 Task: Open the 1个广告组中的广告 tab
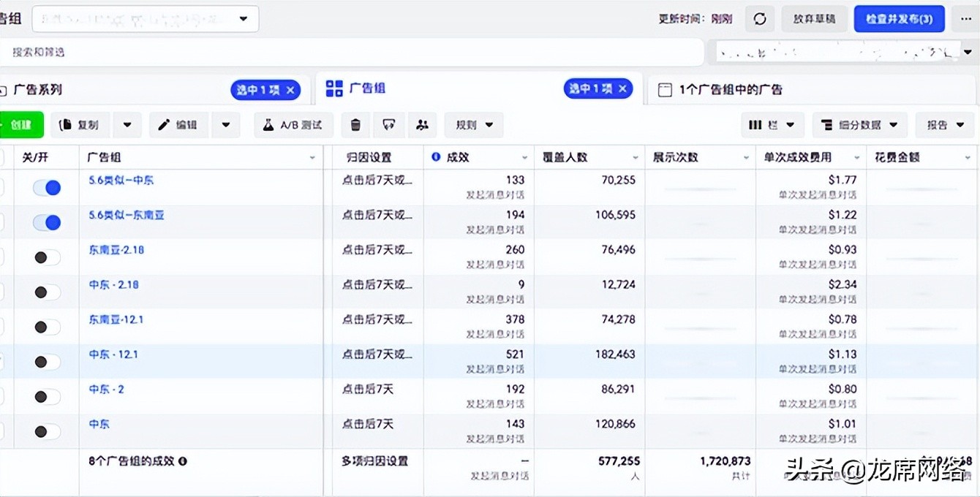[731, 89]
